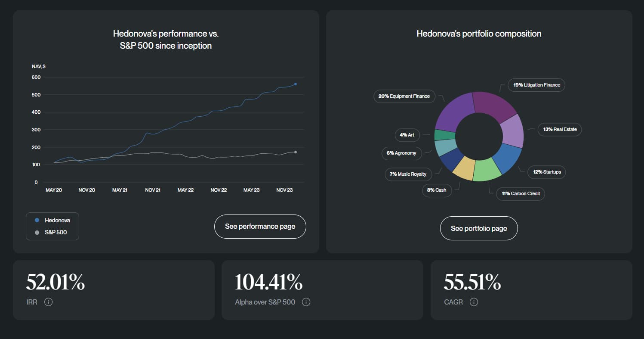The image size is (644, 339).
Task: Click the final Hedonova data point marker
Action: point(295,84)
